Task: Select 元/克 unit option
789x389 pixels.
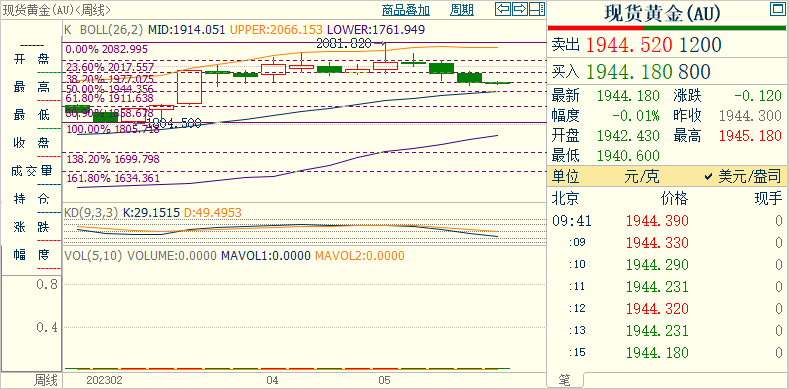Action: pyautogui.click(x=642, y=177)
